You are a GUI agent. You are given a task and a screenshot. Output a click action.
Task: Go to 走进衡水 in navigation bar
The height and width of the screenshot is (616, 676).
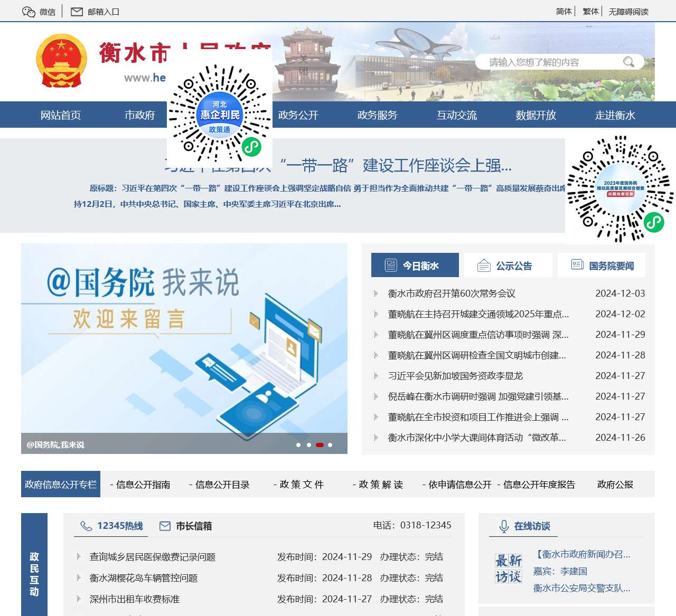(x=615, y=115)
